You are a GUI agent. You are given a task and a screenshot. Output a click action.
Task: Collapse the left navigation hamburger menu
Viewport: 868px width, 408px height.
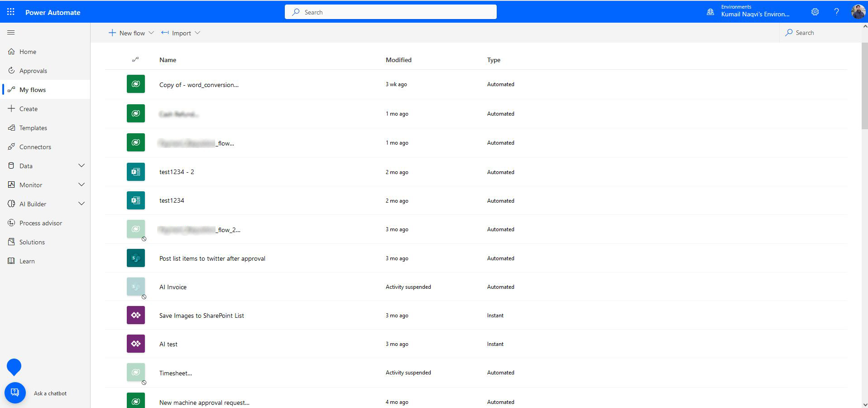tap(11, 33)
